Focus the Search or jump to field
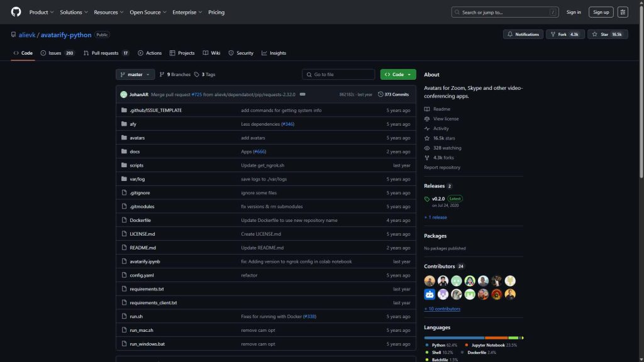This screenshot has height=362, width=644. tap(505, 13)
